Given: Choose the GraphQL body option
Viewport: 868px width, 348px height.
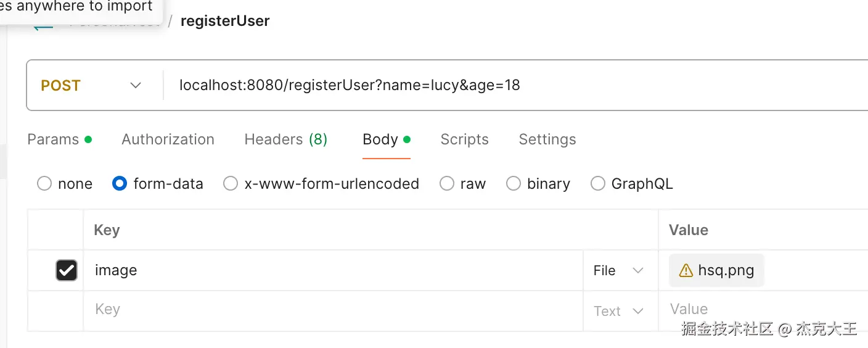Looking at the screenshot, I should point(598,184).
